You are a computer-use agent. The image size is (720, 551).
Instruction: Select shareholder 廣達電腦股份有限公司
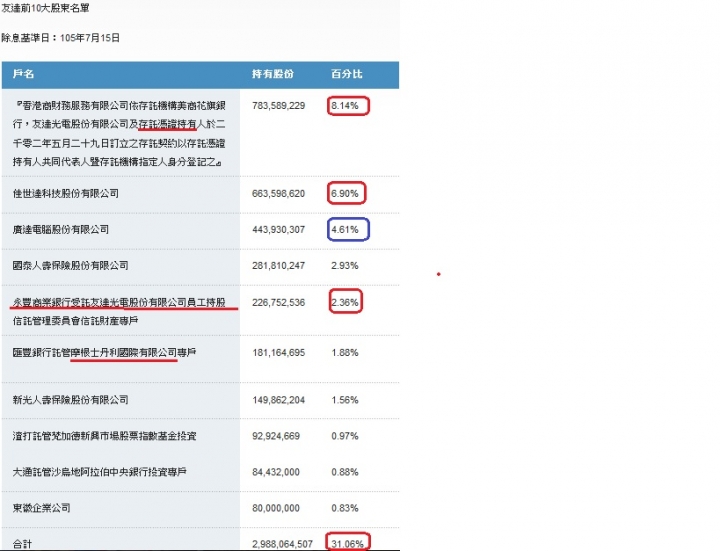[61, 229]
